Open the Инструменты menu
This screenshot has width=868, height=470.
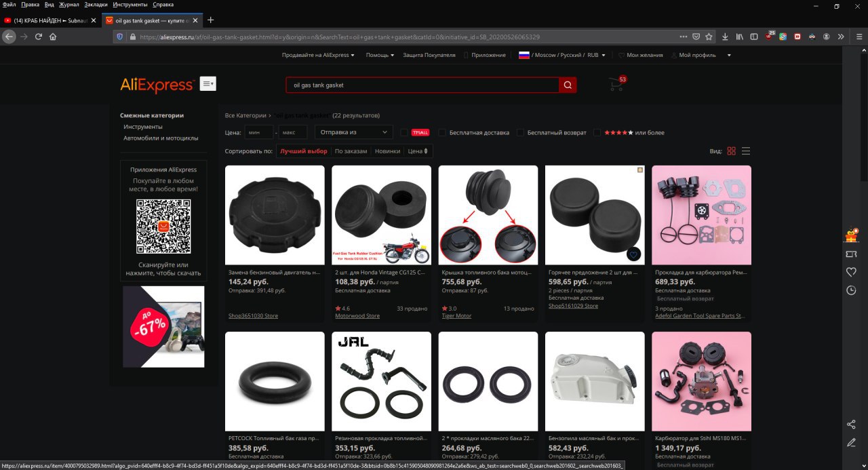click(130, 5)
